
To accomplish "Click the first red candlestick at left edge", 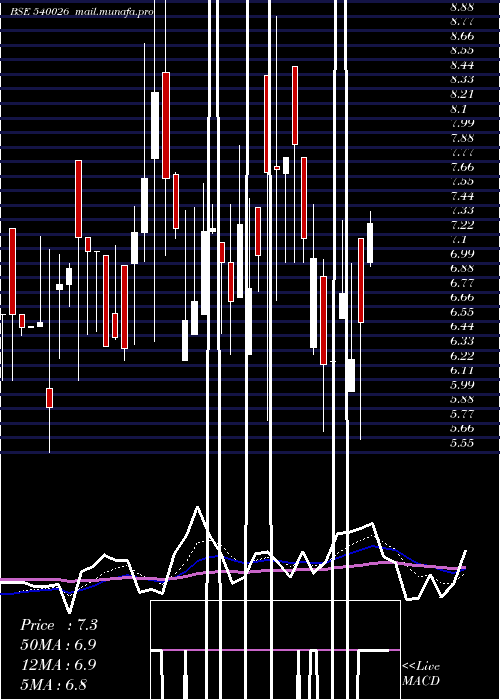I will tap(12, 271).
